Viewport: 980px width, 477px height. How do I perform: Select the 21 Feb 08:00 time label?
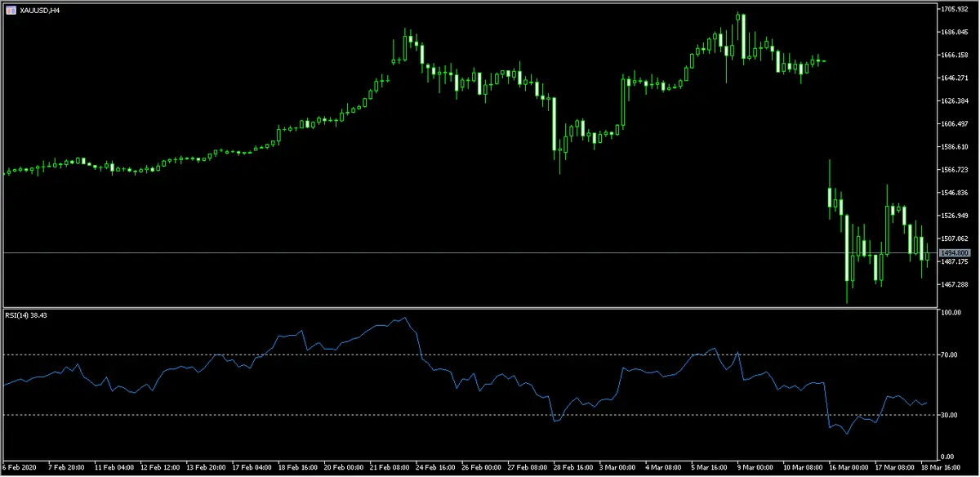coord(388,468)
